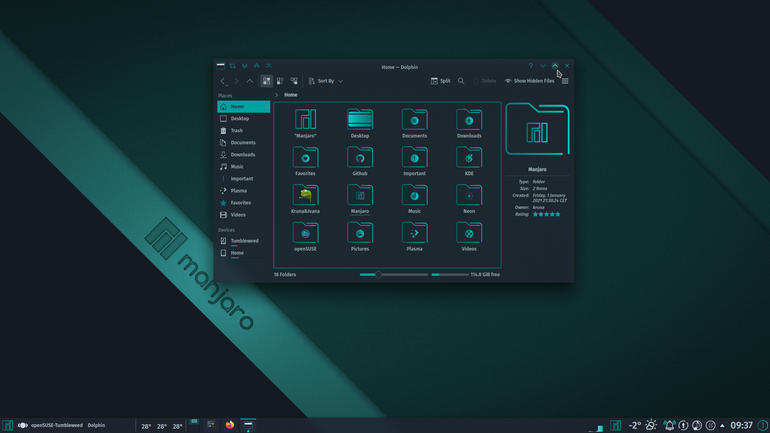
Task: Open the search magnifier icon
Action: click(x=461, y=81)
